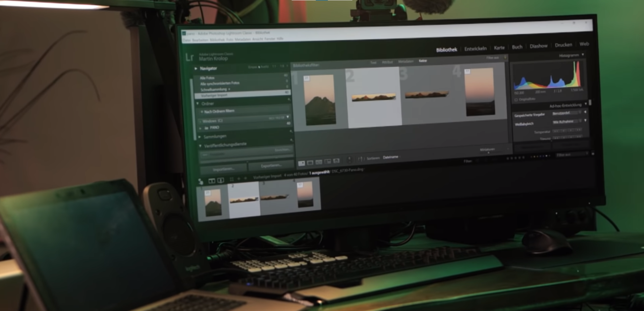Screen dimensions: 644x311
Task: Switch to the Entwickeln module
Action: 475,49
